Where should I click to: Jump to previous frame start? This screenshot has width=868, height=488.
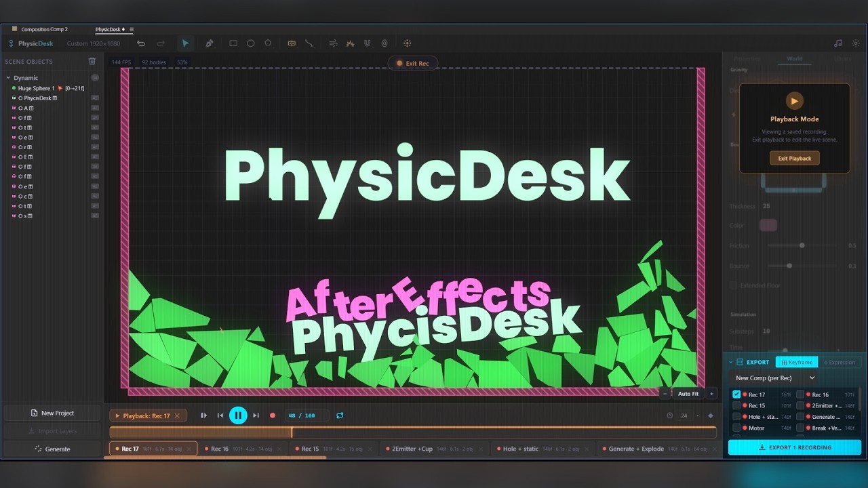[x=220, y=415]
